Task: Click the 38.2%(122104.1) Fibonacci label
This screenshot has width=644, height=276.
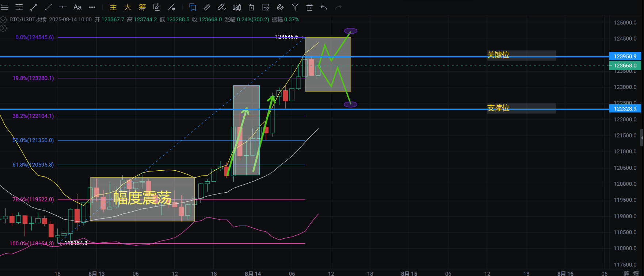Action: point(33,116)
